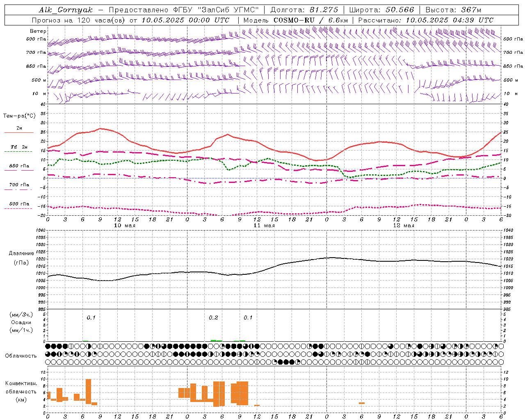Click the Ветер wind panel label
The width and height of the screenshot is (525, 420).
pos(38,31)
